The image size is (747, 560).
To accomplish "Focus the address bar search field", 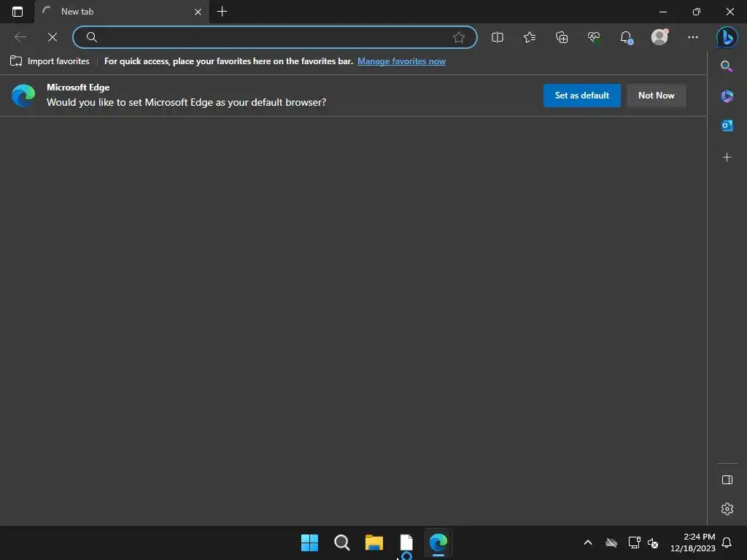I will pos(275,37).
